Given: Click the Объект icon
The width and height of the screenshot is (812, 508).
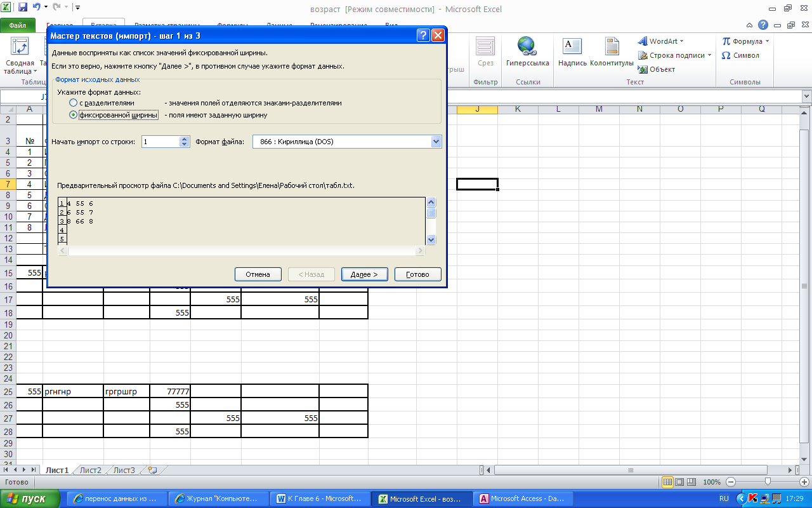Looking at the screenshot, I should click(643, 69).
